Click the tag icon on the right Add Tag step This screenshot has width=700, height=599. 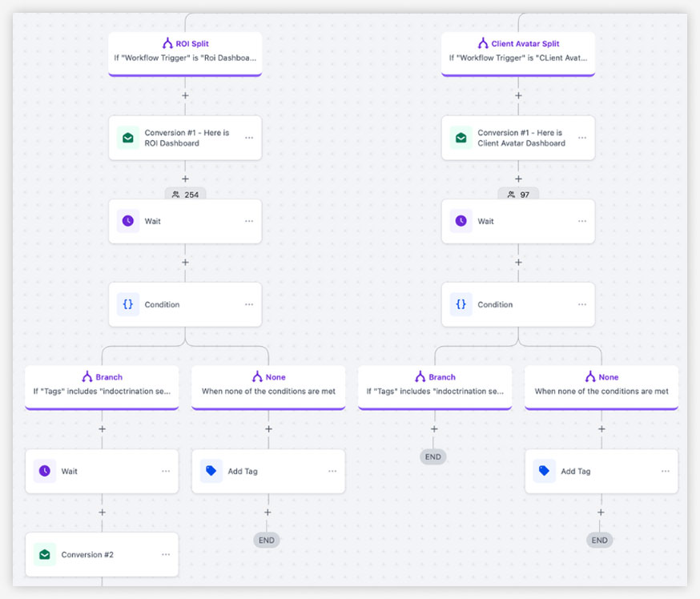tap(545, 471)
